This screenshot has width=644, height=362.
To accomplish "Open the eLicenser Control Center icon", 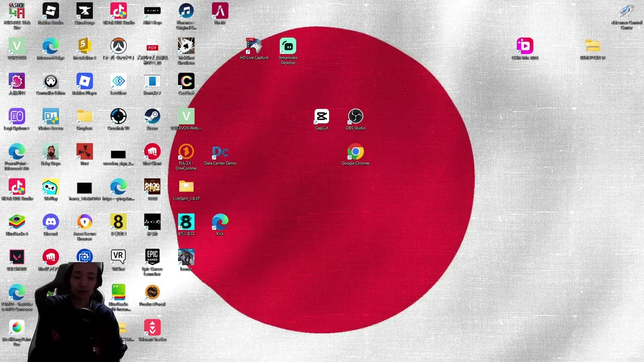I will click(626, 11).
